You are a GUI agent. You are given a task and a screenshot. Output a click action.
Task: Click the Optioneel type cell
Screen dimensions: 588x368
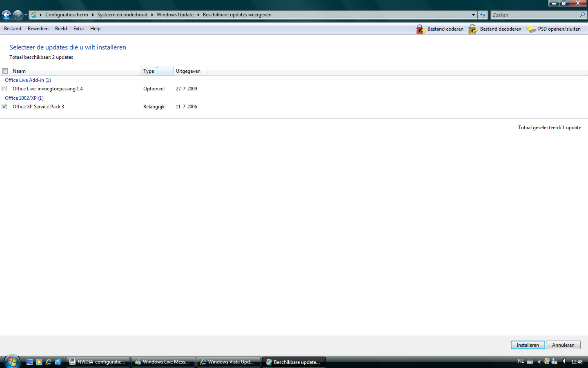[x=154, y=89]
